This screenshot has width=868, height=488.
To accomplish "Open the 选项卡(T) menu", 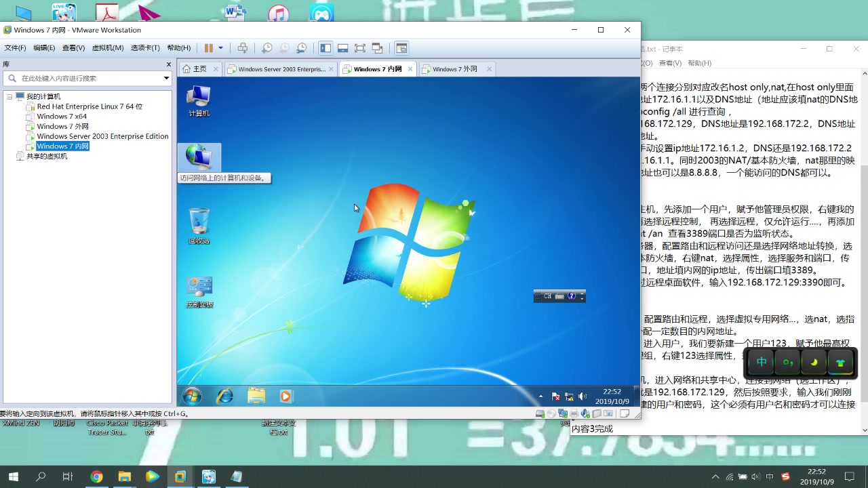I will 145,48.
